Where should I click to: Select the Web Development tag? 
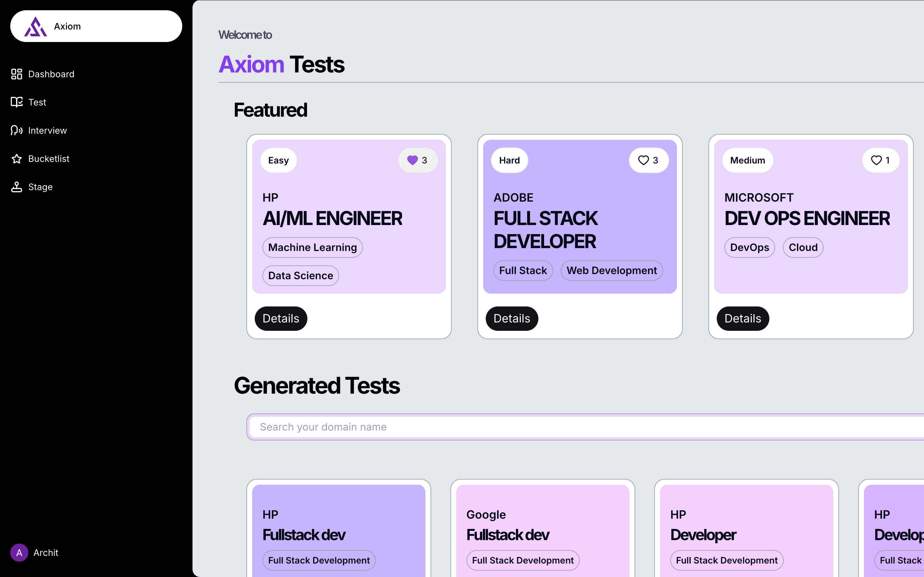[611, 271]
